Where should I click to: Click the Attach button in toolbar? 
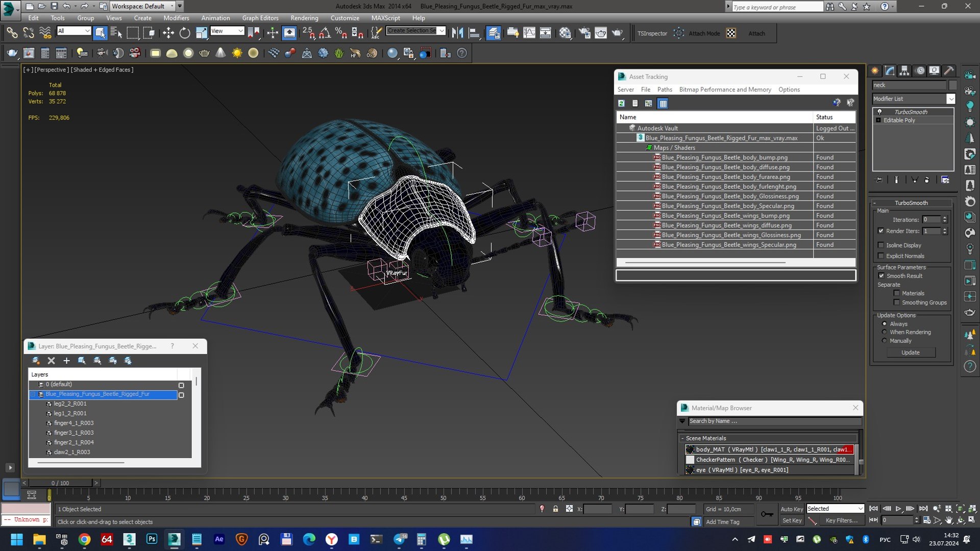756,34
